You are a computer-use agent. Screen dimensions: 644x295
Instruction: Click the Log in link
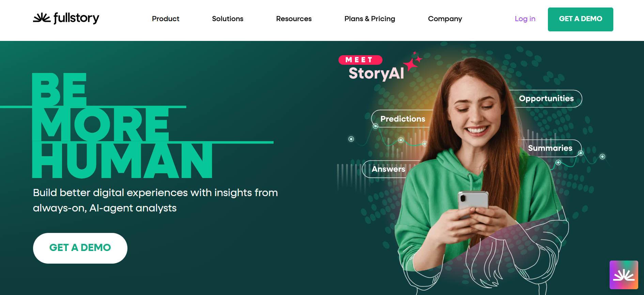pos(525,19)
